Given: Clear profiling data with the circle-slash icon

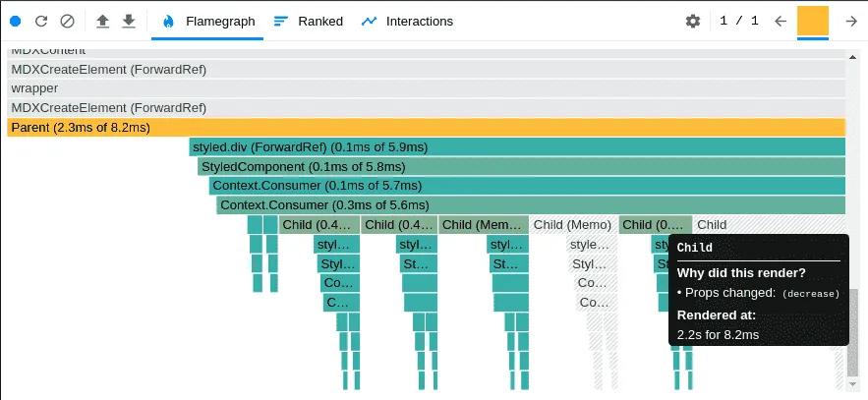Looking at the screenshot, I should click(x=67, y=21).
